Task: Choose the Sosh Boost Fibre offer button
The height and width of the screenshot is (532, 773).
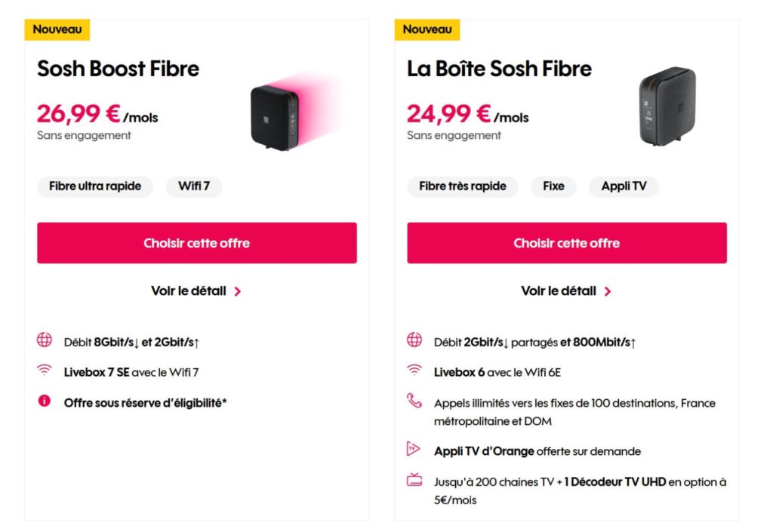Action: click(x=196, y=243)
